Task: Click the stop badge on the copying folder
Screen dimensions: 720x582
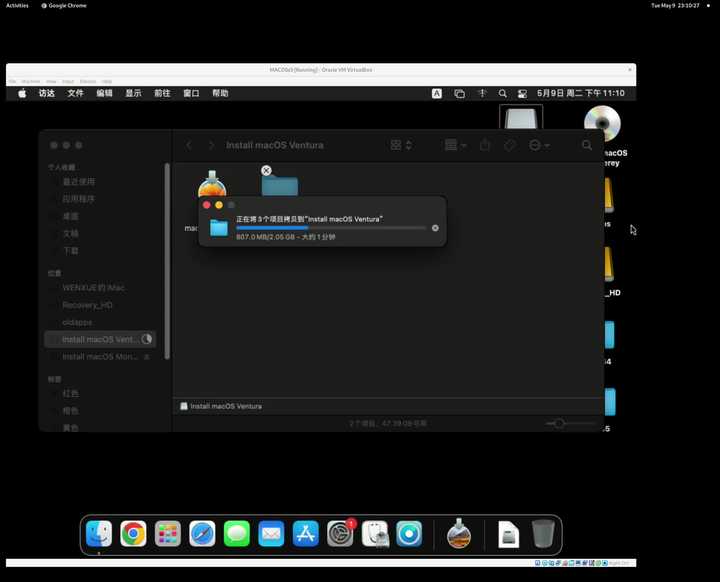Action: pyautogui.click(x=266, y=170)
